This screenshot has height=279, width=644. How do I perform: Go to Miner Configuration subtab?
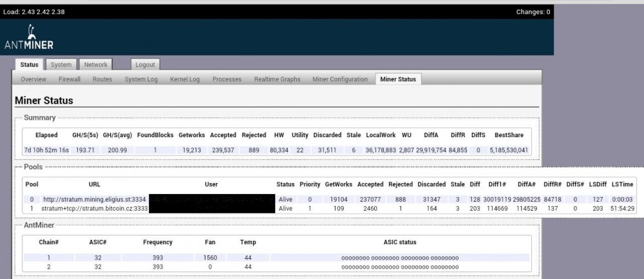[339, 79]
